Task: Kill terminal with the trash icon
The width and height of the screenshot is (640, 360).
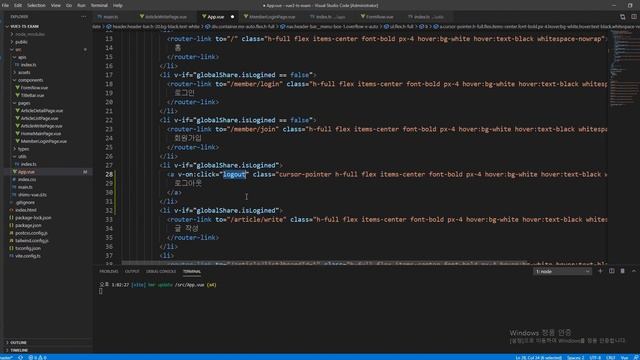Action: [x=622, y=271]
